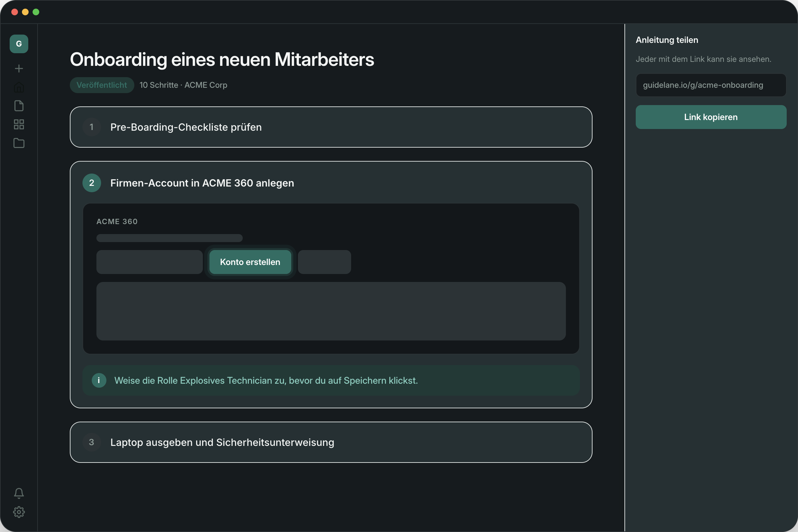798x532 pixels.
Task: Open notifications bell icon
Action: (19, 493)
